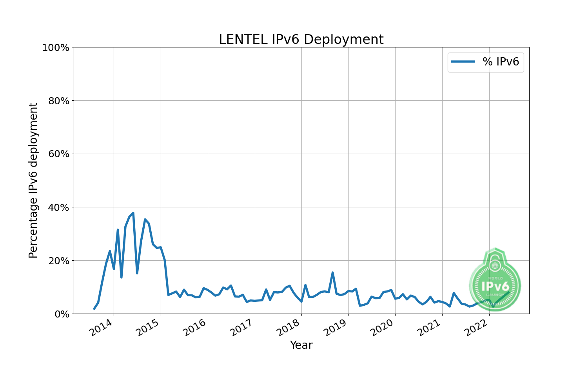Click the blue line sample in the legend
588x392 pixels.
click(x=463, y=62)
